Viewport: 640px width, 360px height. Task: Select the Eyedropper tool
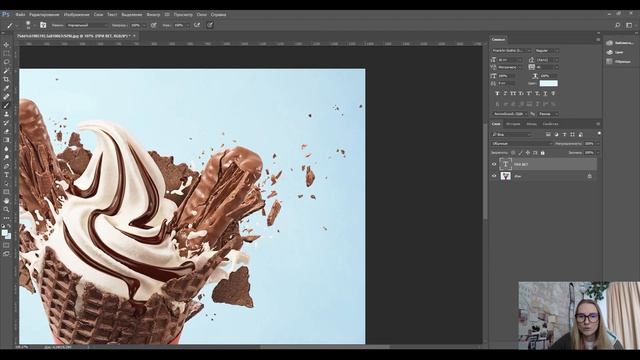click(x=6, y=88)
